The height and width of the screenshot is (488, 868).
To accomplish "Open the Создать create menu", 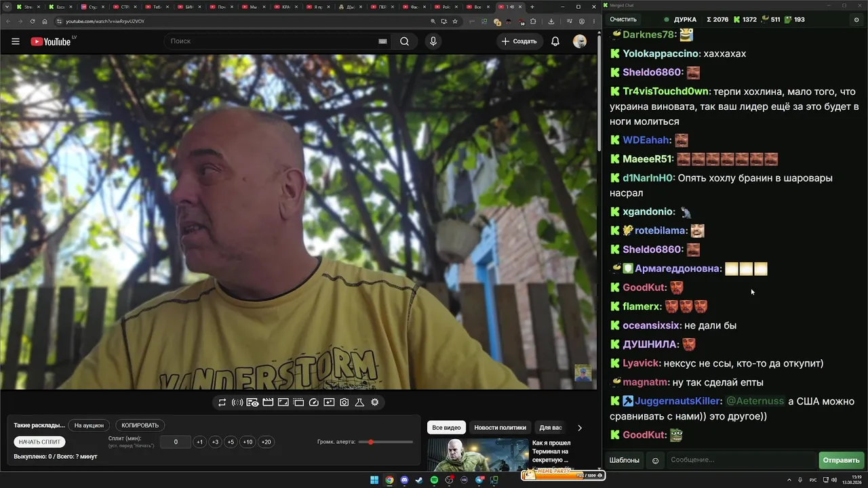I will coord(519,41).
